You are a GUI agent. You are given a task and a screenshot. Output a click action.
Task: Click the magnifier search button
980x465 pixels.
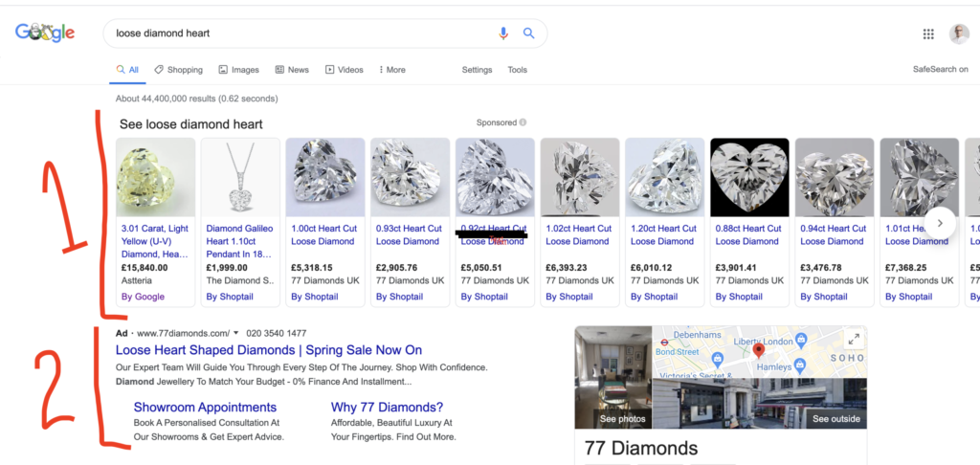tap(528, 33)
